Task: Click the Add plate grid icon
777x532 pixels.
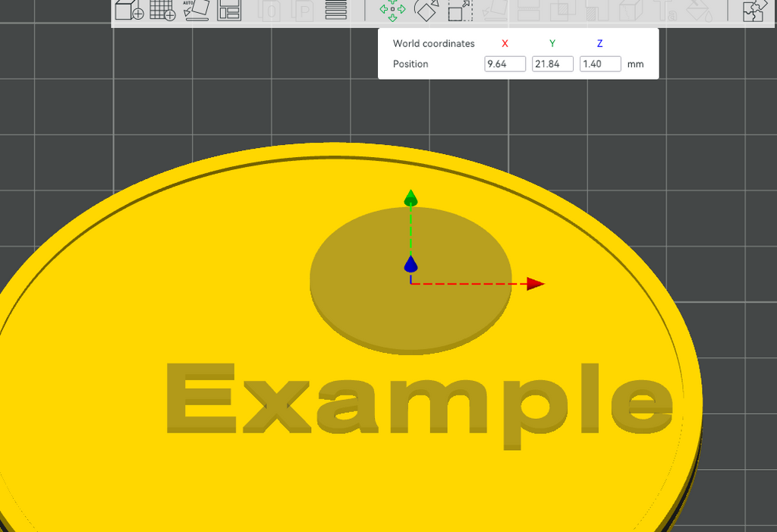Action: pos(162,10)
